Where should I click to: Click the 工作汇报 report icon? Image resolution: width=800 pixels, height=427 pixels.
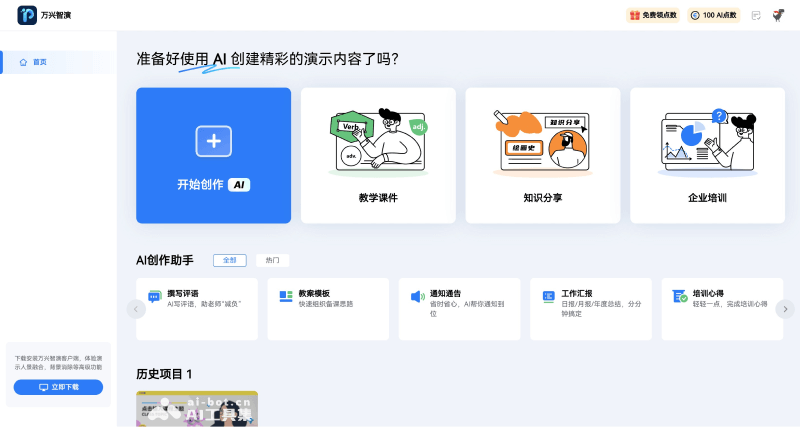click(548, 297)
